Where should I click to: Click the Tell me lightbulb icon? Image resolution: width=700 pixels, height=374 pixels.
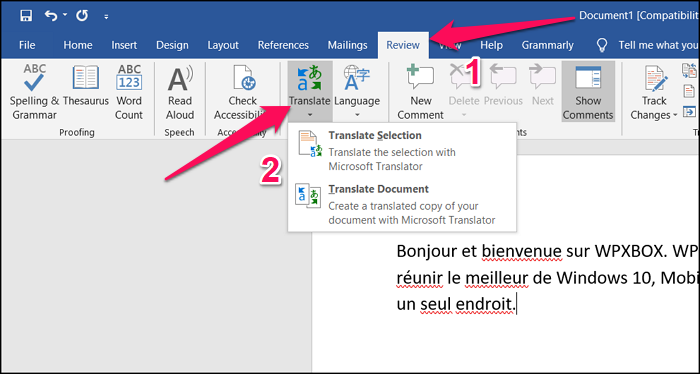pos(603,45)
